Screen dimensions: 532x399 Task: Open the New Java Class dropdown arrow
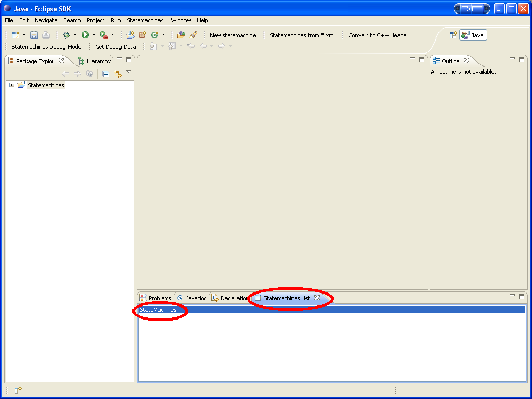click(163, 35)
